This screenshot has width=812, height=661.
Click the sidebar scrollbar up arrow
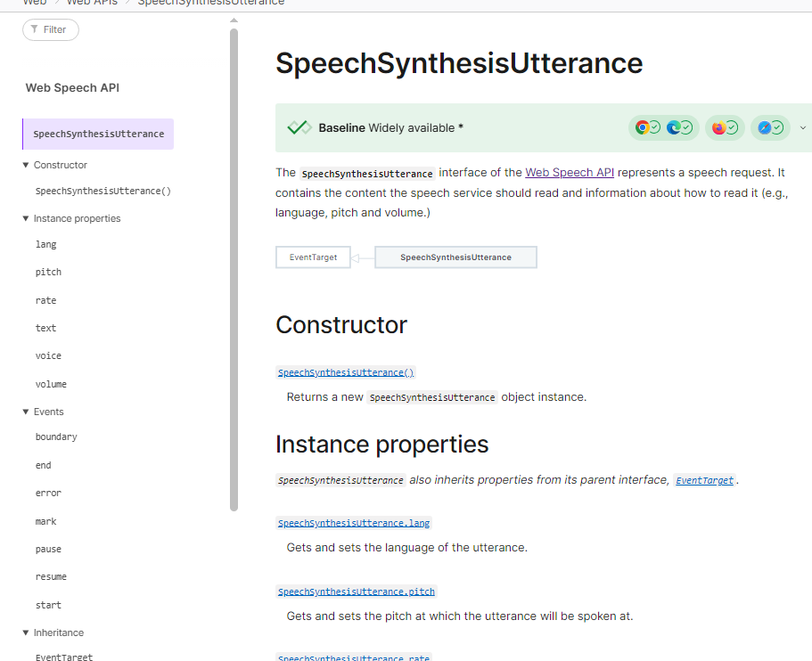[234, 20]
